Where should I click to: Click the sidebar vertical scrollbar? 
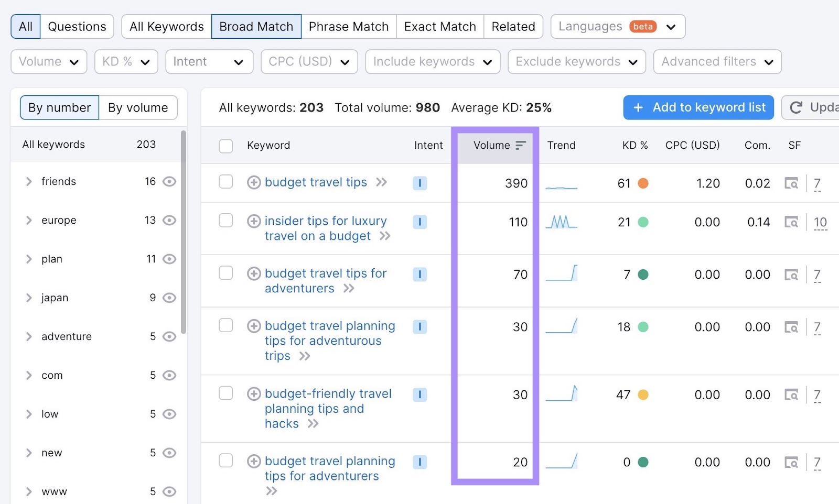click(x=184, y=232)
